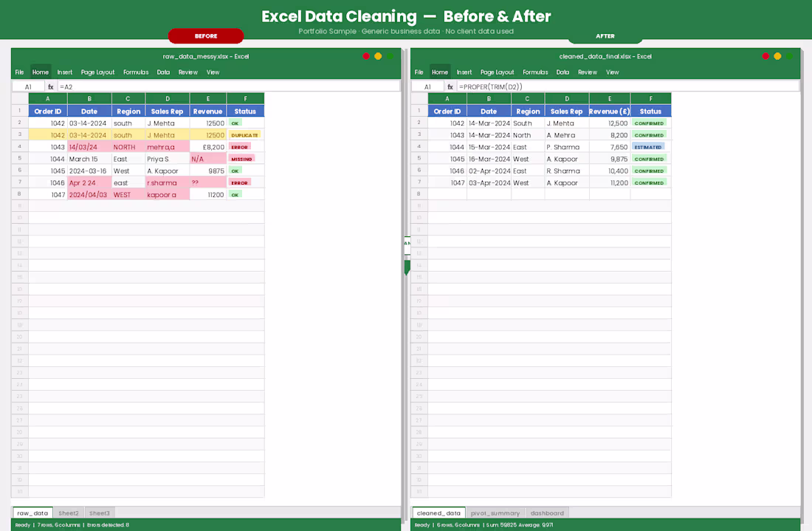Click the Name Box showing A1 on the left
The image size is (812, 531).
click(x=28, y=86)
